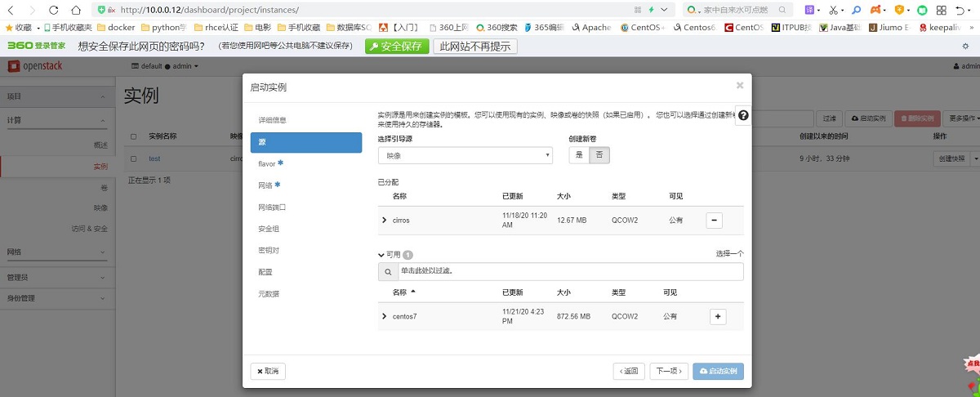Check the test instance row checkbox
Screen dimensions: 980x397
(x=134, y=158)
